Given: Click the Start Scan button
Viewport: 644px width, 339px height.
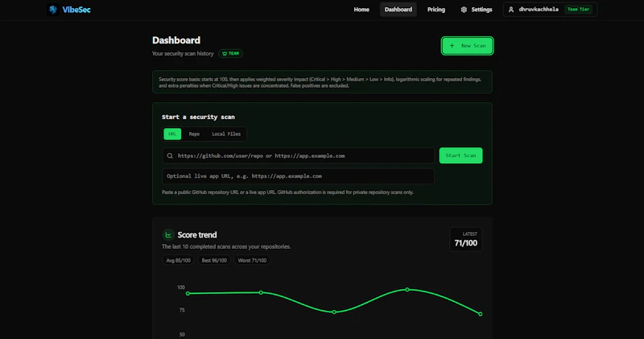Looking at the screenshot, I should pyautogui.click(x=460, y=155).
